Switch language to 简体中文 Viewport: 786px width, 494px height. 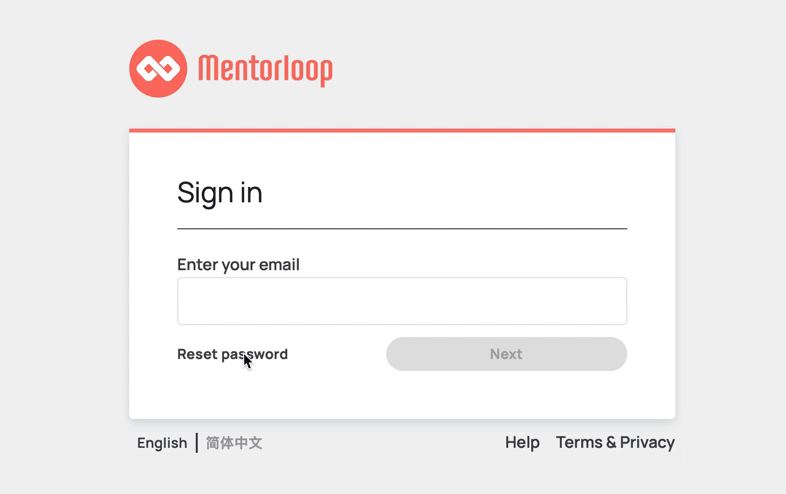click(234, 443)
